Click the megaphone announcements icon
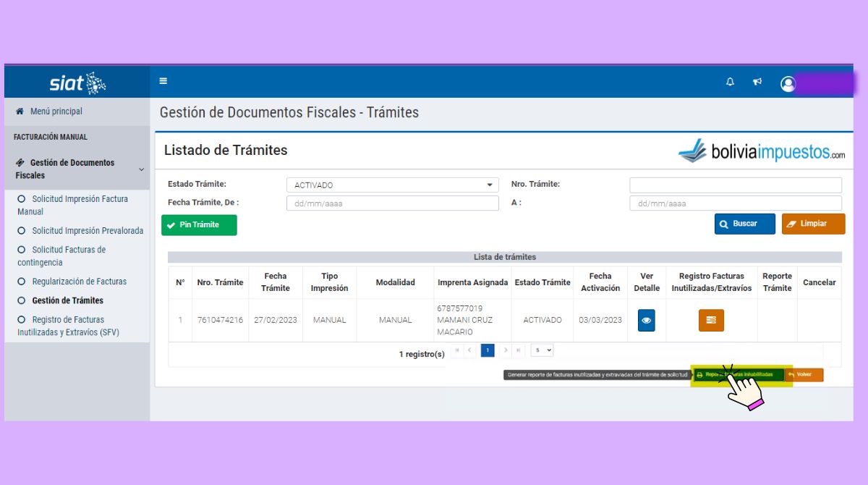This screenshot has width=868, height=485. [x=757, y=82]
